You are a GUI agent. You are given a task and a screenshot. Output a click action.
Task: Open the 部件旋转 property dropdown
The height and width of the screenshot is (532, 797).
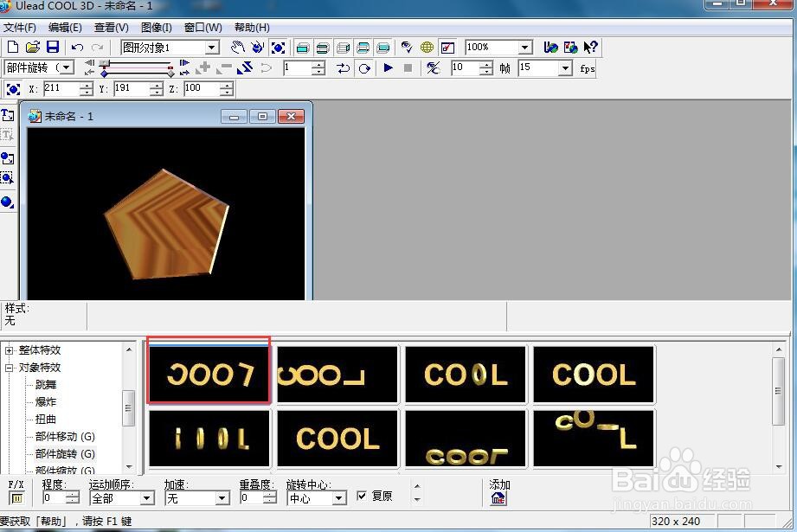click(66, 67)
